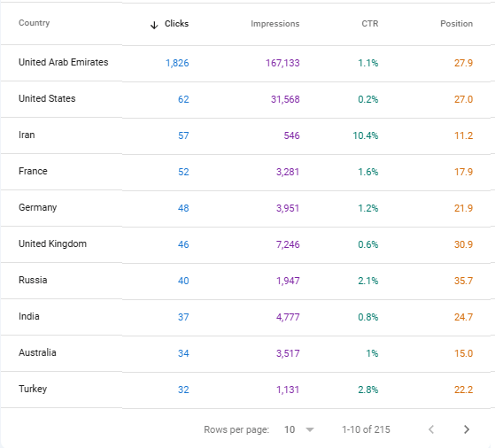This screenshot has width=495, height=448.
Task: Click Turkey's 2.8% CTR value
Action: [368, 390]
